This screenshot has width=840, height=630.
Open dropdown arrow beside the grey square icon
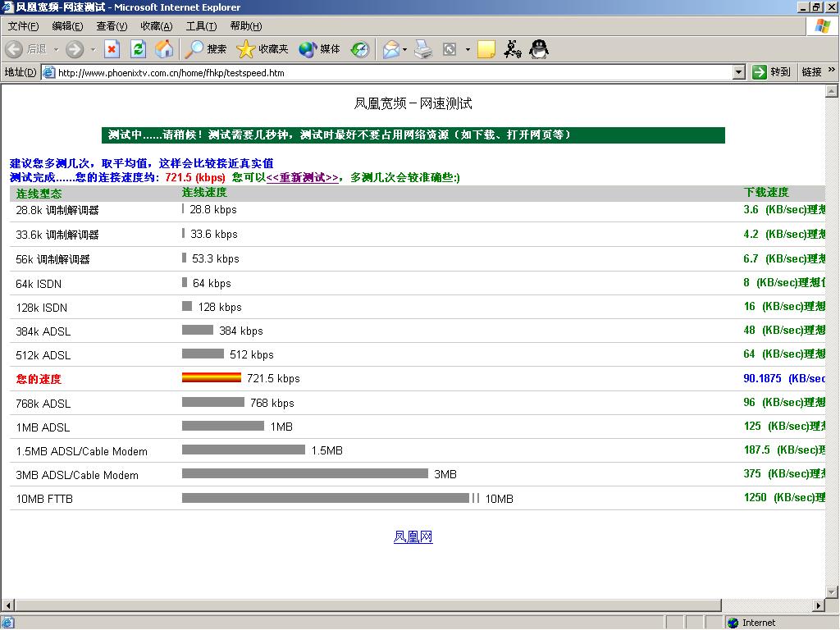pos(468,49)
